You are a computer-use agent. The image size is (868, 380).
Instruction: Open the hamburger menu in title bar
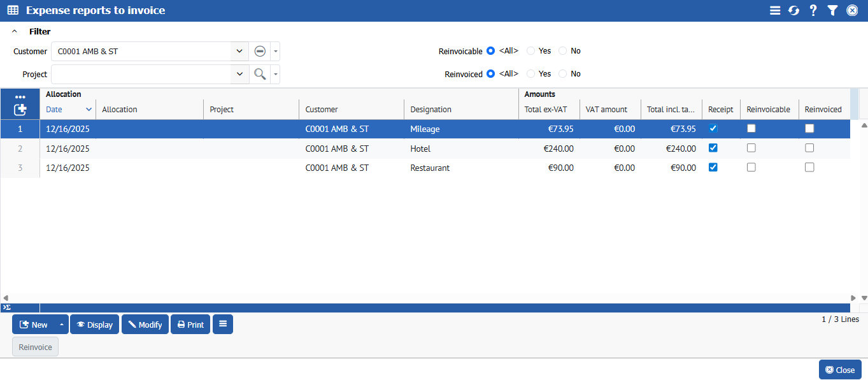pos(774,10)
